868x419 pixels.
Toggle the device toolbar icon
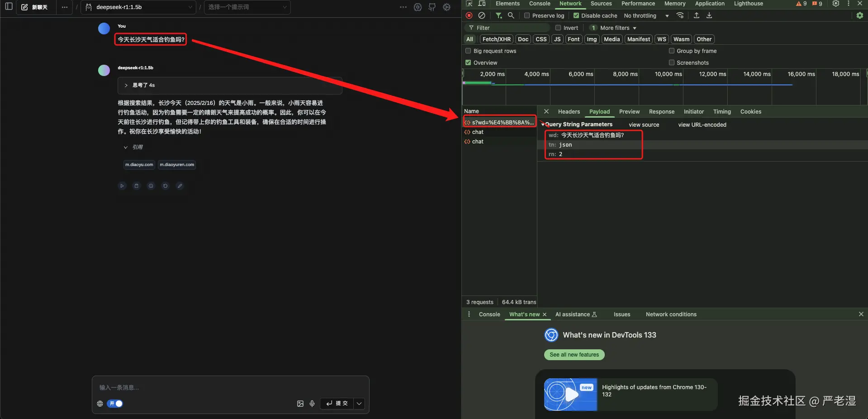482,4
